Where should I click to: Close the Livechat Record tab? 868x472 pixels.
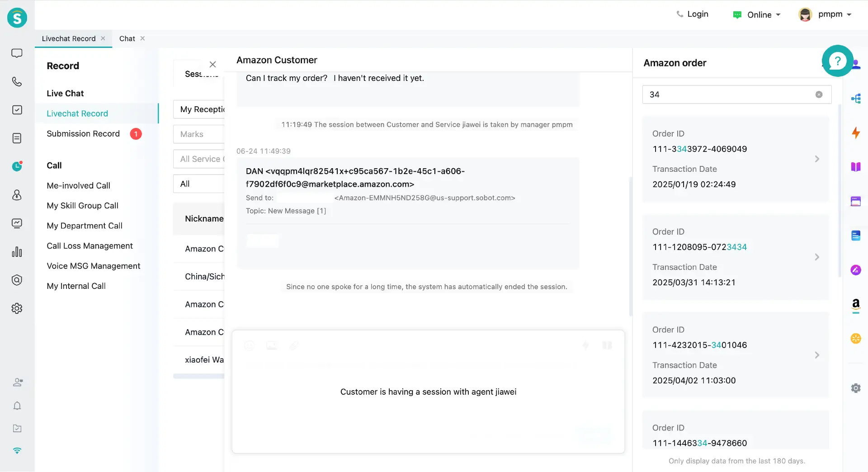pos(103,38)
